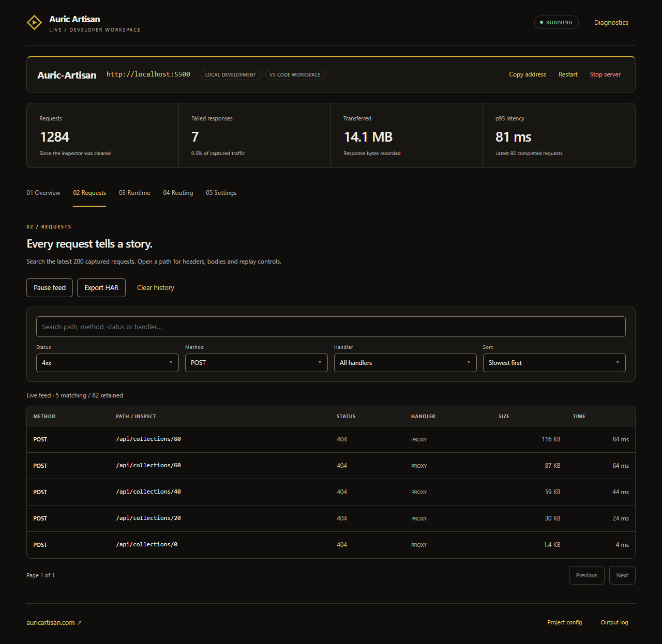
Task: Pause the live request feed
Action: click(50, 288)
